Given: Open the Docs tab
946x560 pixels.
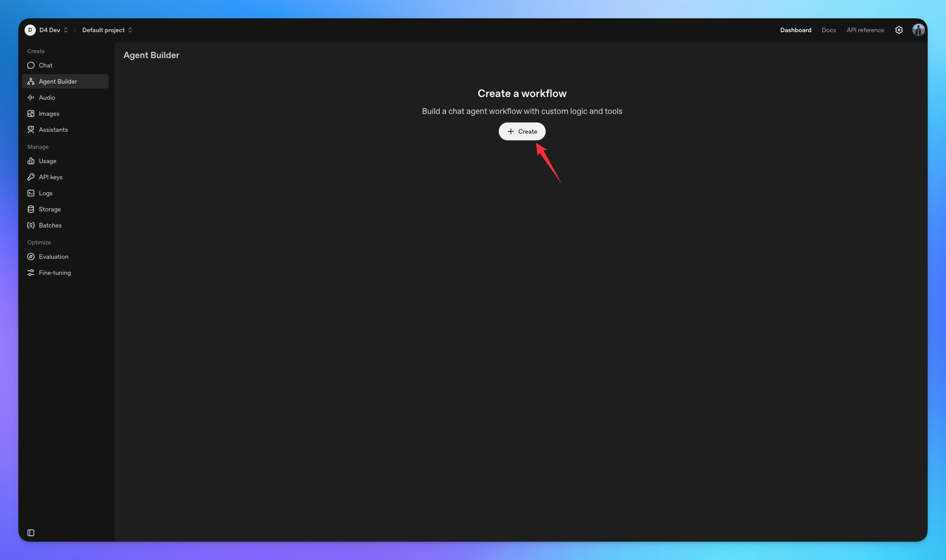Looking at the screenshot, I should pyautogui.click(x=828, y=30).
